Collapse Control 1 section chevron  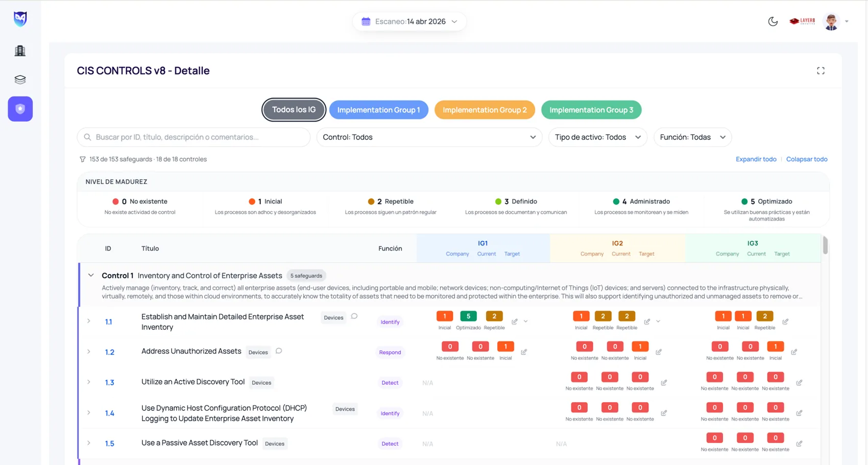91,276
